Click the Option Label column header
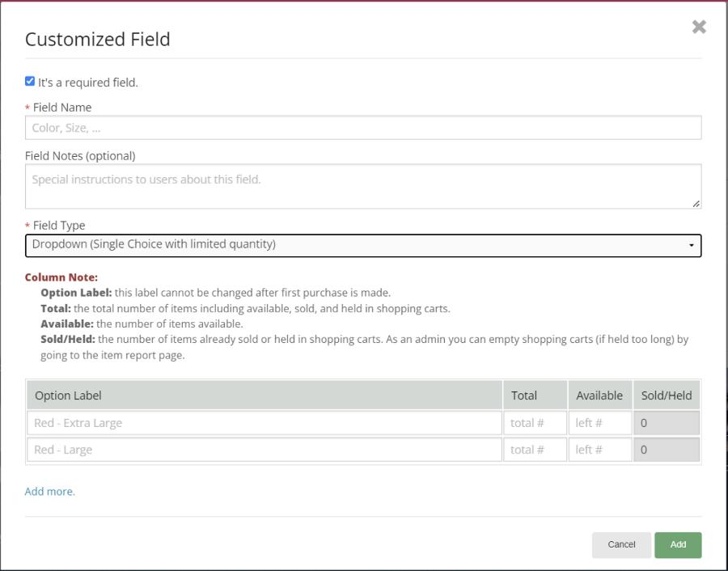 tap(265, 395)
